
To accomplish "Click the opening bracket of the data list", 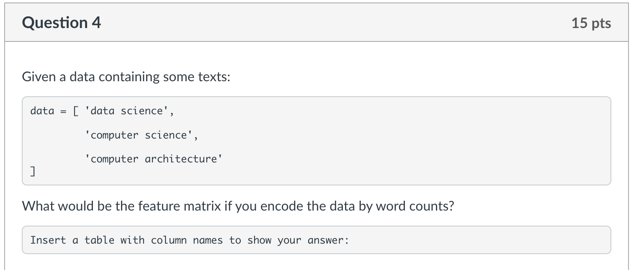I will point(76,111).
